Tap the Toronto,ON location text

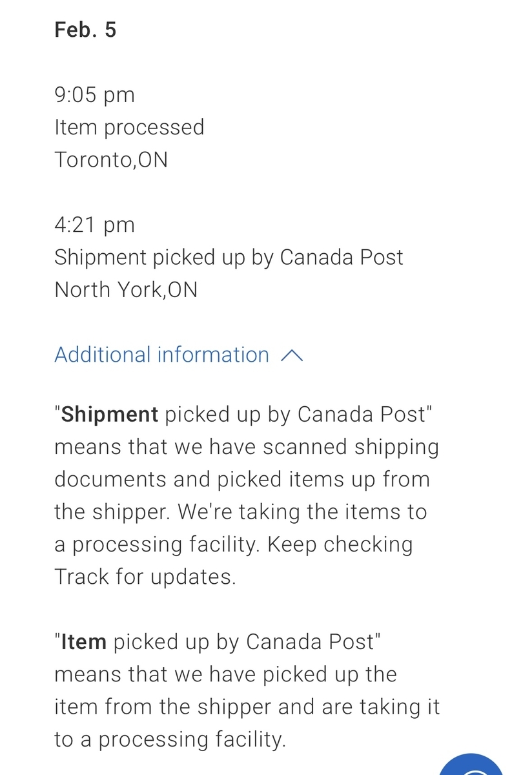coord(110,160)
